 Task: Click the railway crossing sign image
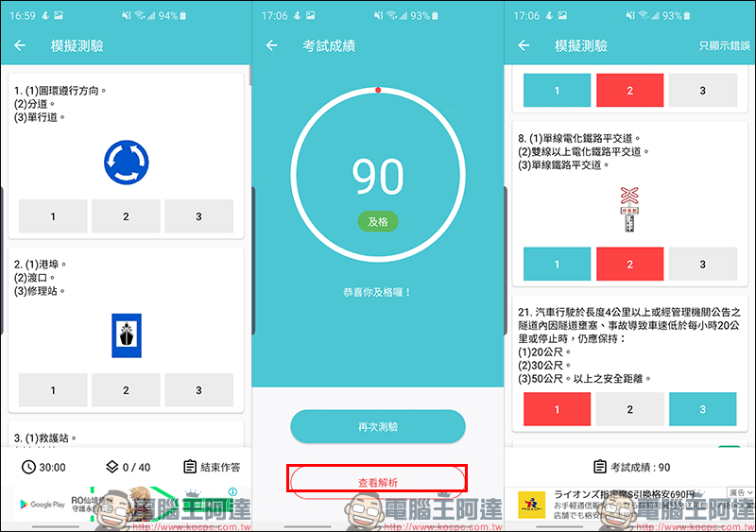pos(629,210)
